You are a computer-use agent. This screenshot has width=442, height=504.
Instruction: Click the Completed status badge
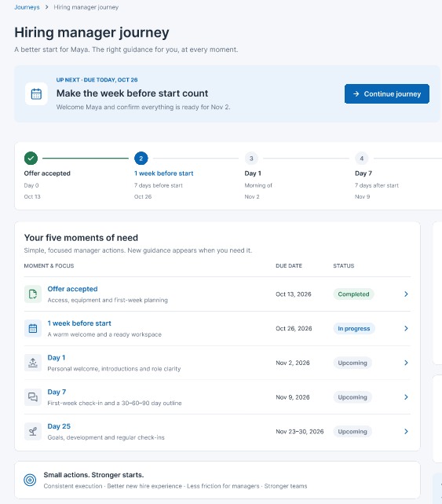tap(353, 294)
